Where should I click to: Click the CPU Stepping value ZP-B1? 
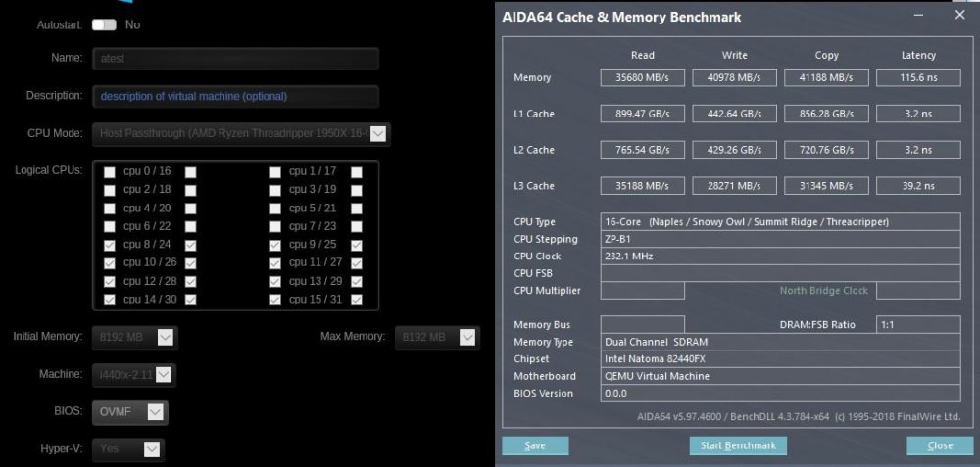click(x=781, y=239)
